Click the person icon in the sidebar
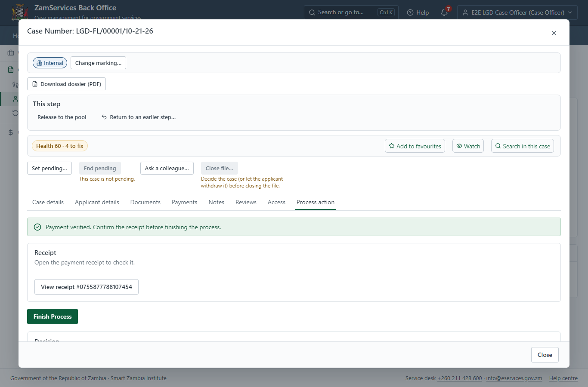Viewport: 588px width, 387px height. [15, 99]
